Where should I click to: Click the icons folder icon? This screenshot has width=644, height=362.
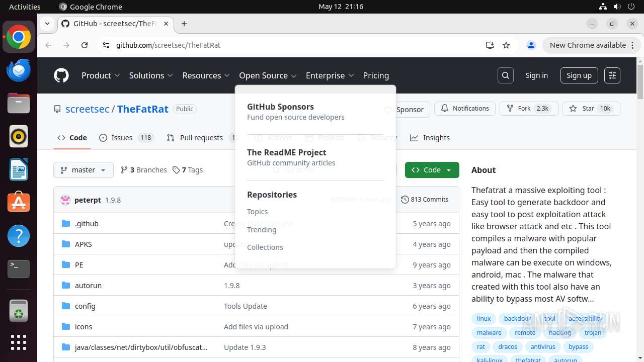(x=65, y=326)
